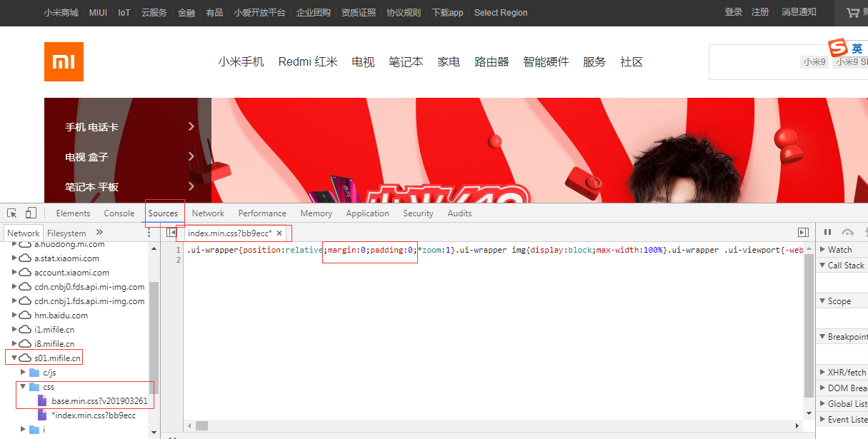The height and width of the screenshot is (439, 868).
Task: Open the three-dot navigator menu
Action: [x=149, y=233]
